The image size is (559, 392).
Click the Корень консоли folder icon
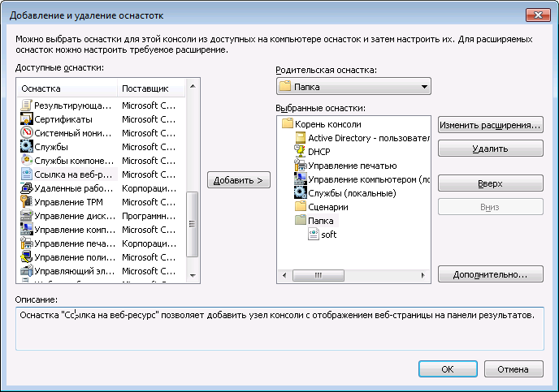coord(288,124)
